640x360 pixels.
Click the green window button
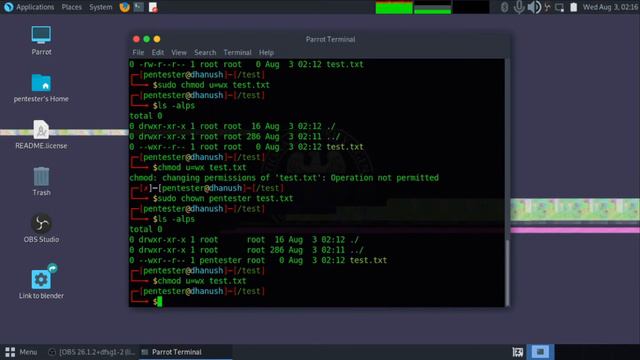pos(147,39)
